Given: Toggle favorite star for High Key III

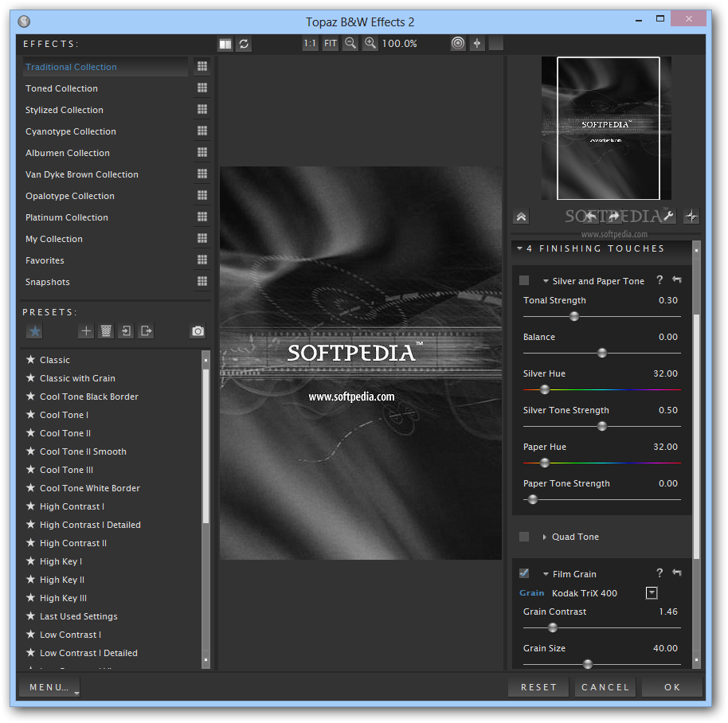Looking at the screenshot, I should pyautogui.click(x=30, y=598).
